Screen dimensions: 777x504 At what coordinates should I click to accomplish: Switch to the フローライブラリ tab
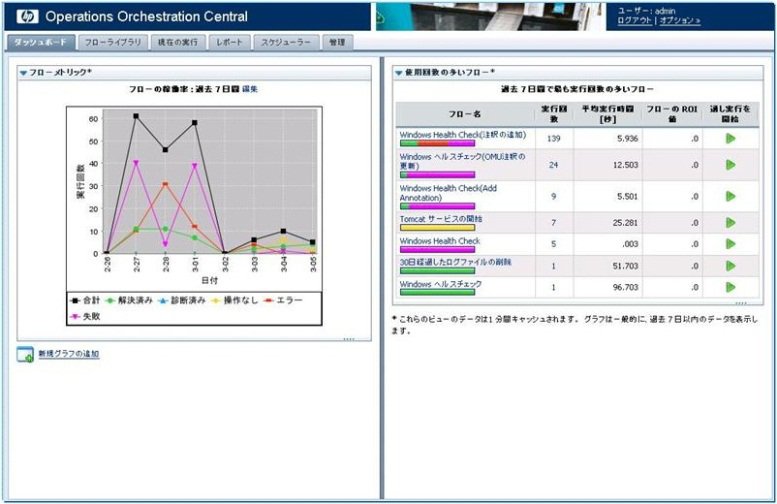coord(113,43)
